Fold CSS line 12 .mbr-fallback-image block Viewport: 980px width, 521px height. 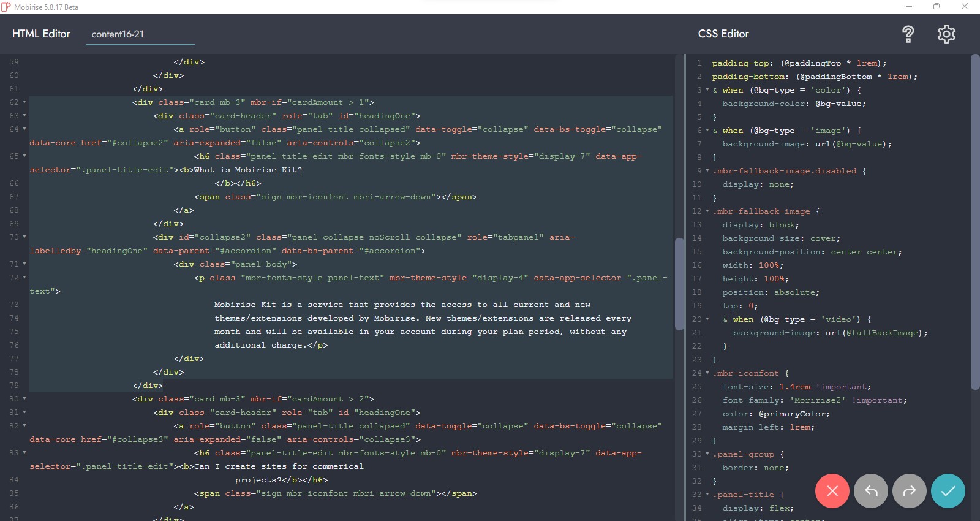[707, 211]
